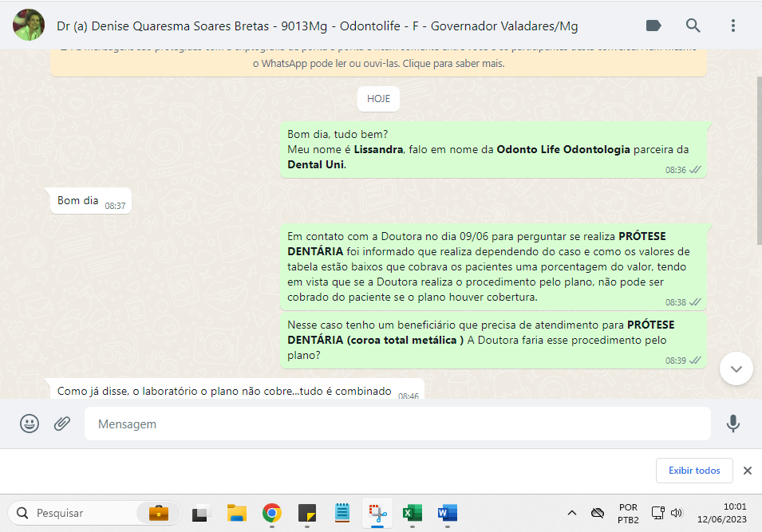Image resolution: width=762 pixels, height=532 pixels.
Task: Click the Mensagem input field
Action: 397,424
